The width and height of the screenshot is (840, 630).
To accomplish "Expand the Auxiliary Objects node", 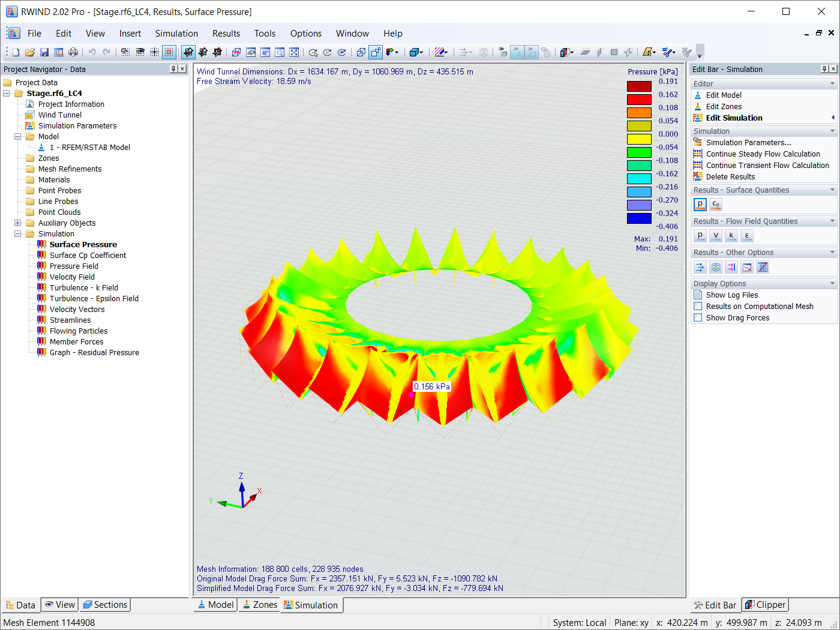I will (18, 223).
